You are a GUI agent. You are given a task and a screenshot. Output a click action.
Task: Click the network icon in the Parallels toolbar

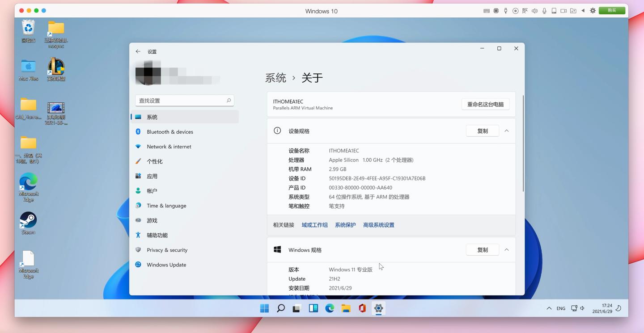coord(525,11)
